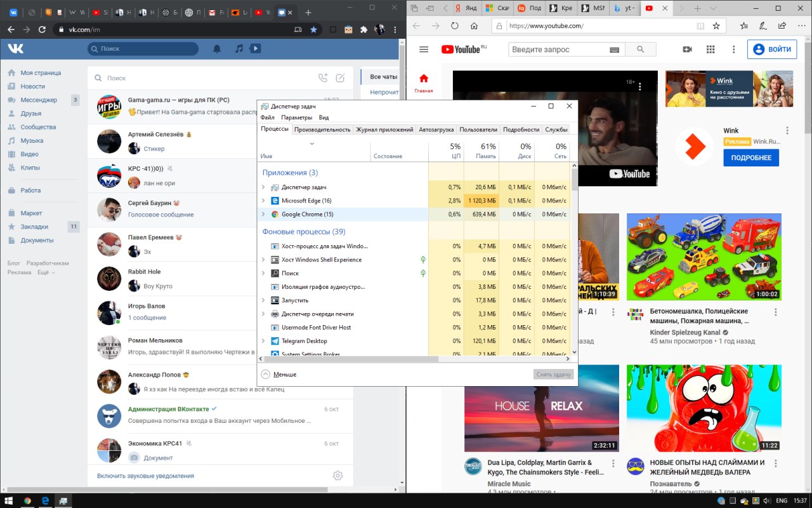
Task: Click the ВОЙТИ sign-in button on YouTube
Action: click(x=771, y=50)
